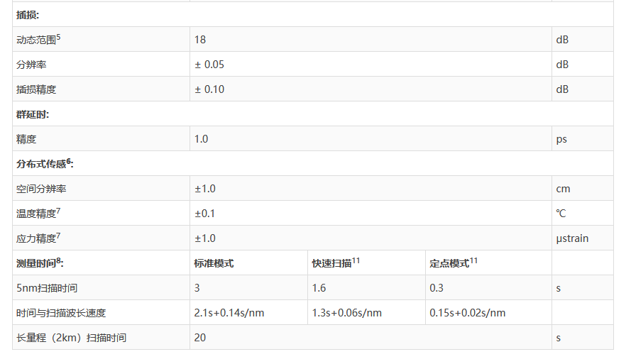The image size is (631, 364).
Task: Select the "温度精度" row label
Action: (36, 214)
